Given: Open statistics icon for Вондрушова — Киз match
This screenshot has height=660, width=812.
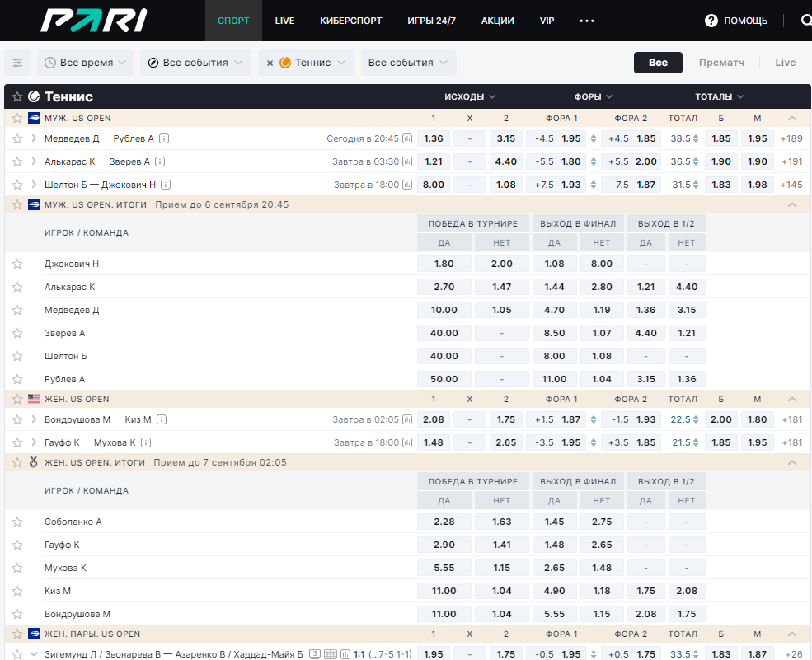Looking at the screenshot, I should click(407, 419).
